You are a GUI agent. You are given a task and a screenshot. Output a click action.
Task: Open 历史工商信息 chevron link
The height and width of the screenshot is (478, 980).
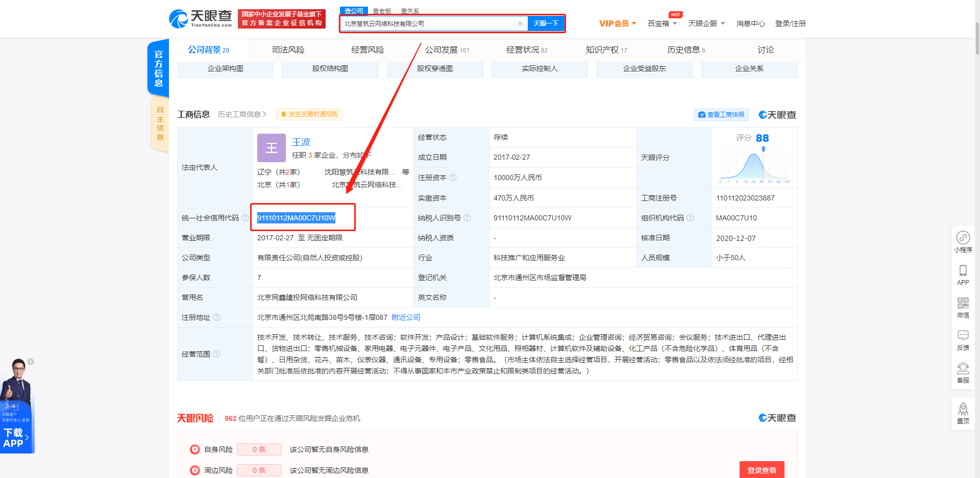242,114
